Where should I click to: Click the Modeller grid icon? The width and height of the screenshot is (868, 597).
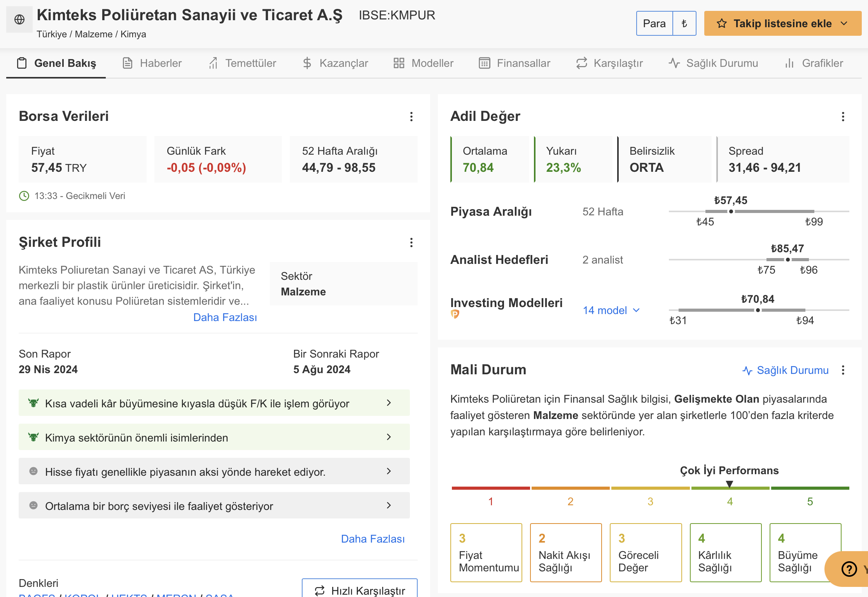pos(399,63)
